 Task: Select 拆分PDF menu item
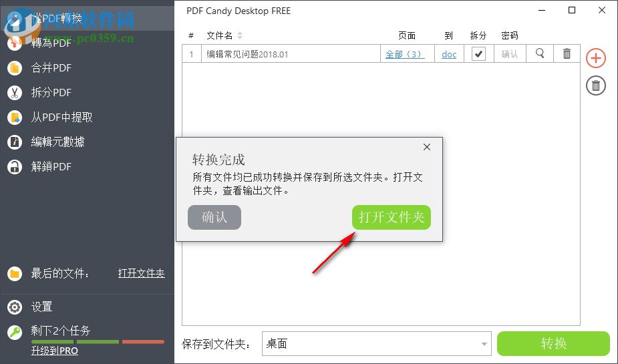pos(51,93)
